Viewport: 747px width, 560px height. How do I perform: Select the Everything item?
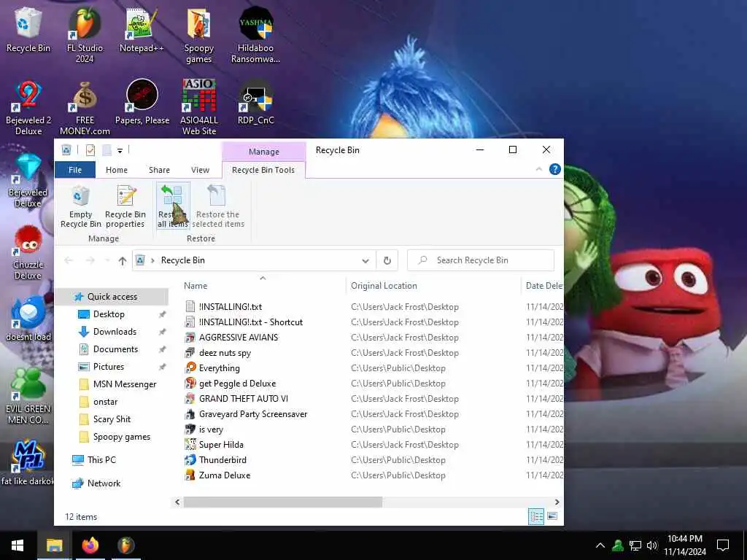(x=219, y=368)
